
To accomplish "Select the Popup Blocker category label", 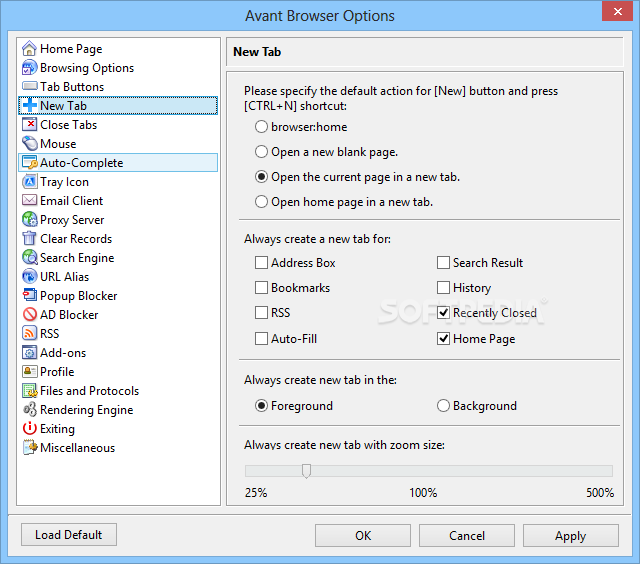I will pos(78,295).
